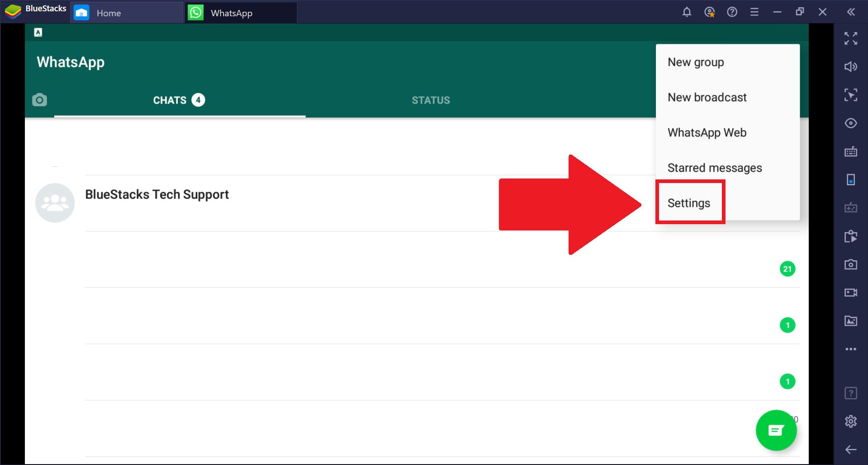Click the volume icon in sidebar

point(851,67)
